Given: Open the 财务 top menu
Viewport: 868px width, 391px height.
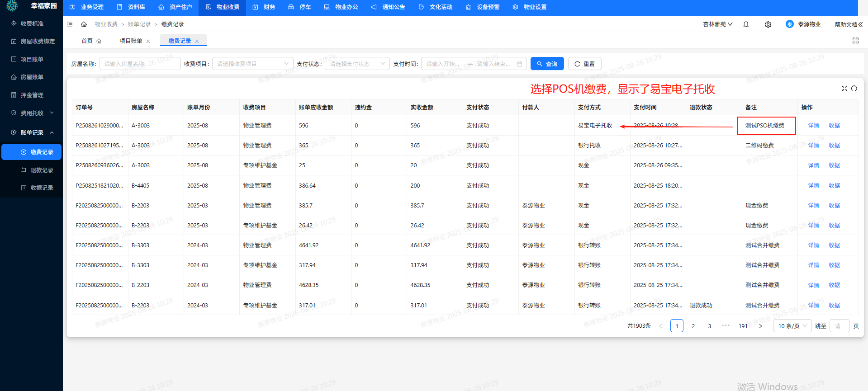Looking at the screenshot, I should pyautogui.click(x=264, y=7).
